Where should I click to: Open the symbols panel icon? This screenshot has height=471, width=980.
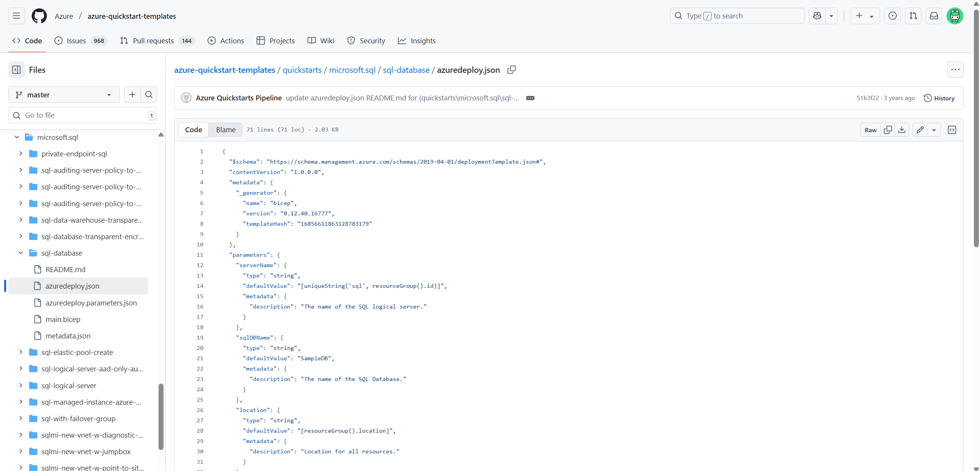point(952,130)
